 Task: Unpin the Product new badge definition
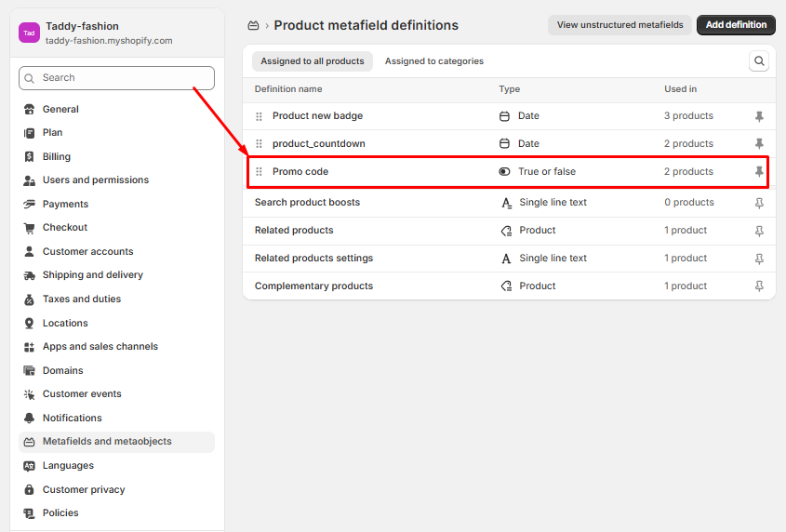pyautogui.click(x=759, y=116)
